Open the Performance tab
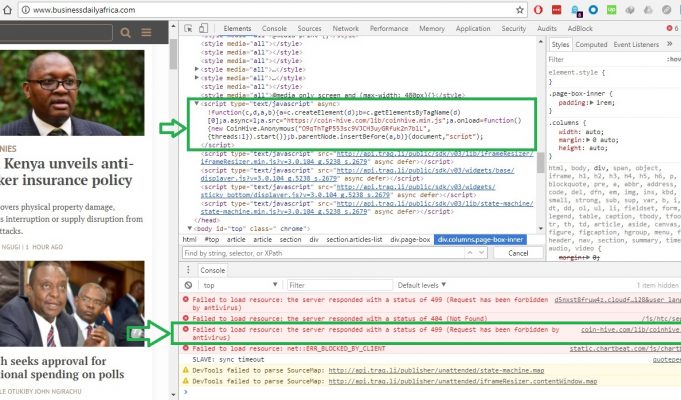The image size is (681, 400). (389, 28)
